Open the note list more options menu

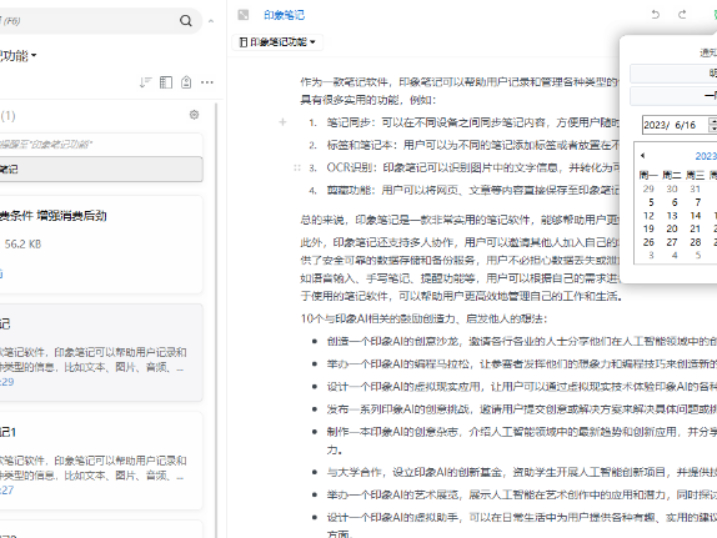coord(207,82)
